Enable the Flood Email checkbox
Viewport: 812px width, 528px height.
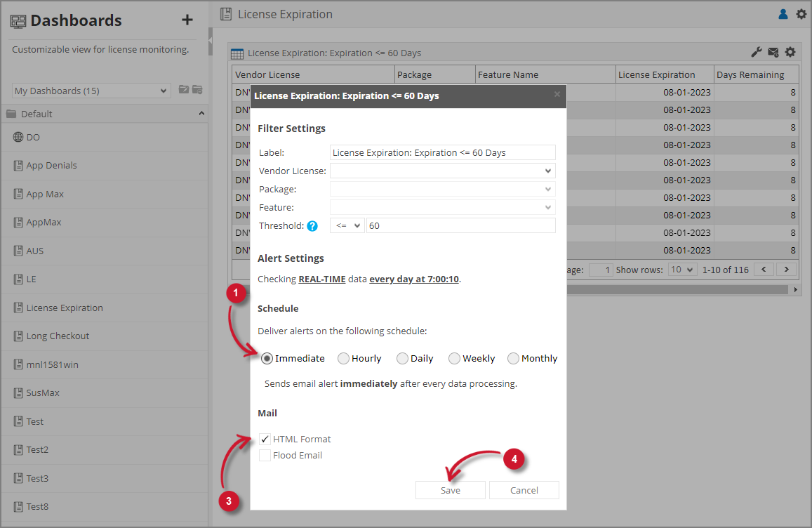(265, 456)
